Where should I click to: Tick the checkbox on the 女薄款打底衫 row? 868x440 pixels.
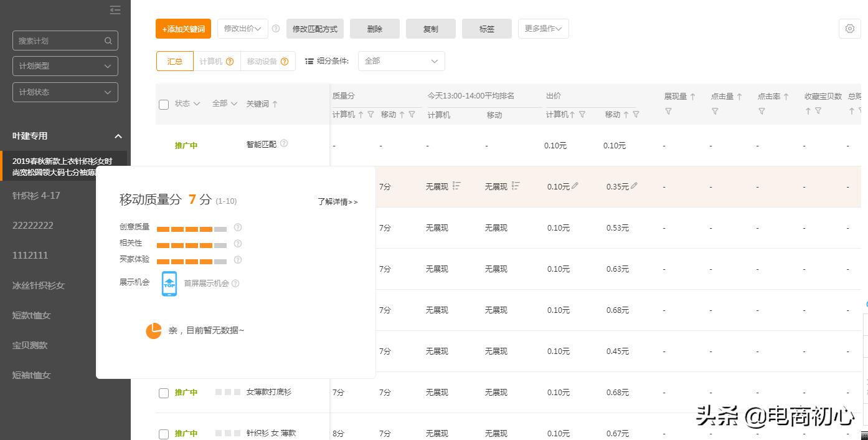point(164,393)
